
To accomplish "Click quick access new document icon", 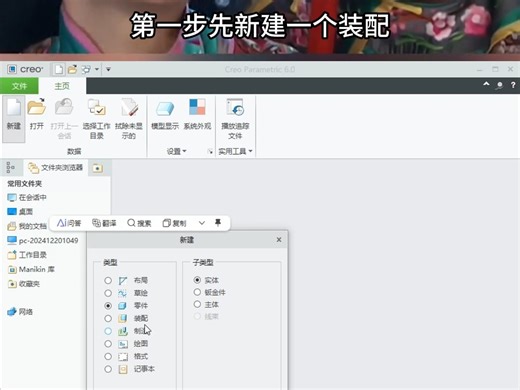I will point(59,69).
